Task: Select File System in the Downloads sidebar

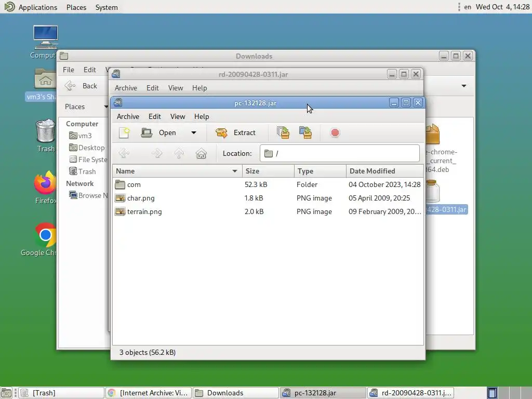Action: coord(88,159)
